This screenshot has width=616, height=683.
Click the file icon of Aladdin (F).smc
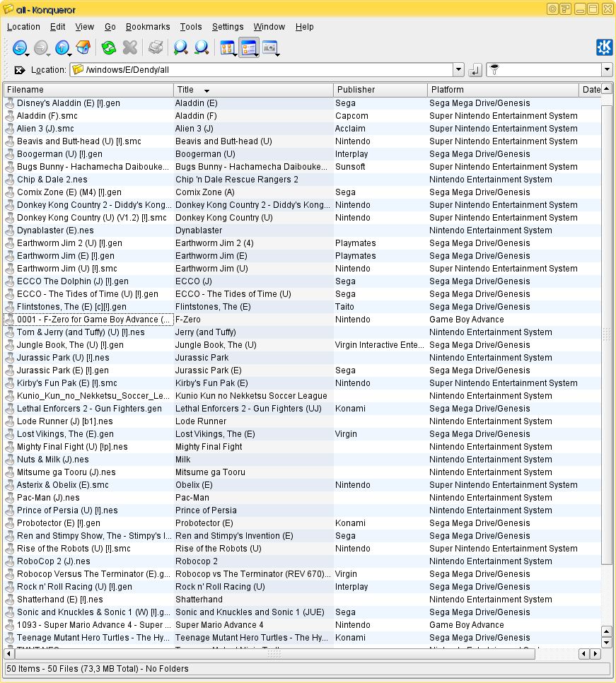pyautogui.click(x=10, y=116)
